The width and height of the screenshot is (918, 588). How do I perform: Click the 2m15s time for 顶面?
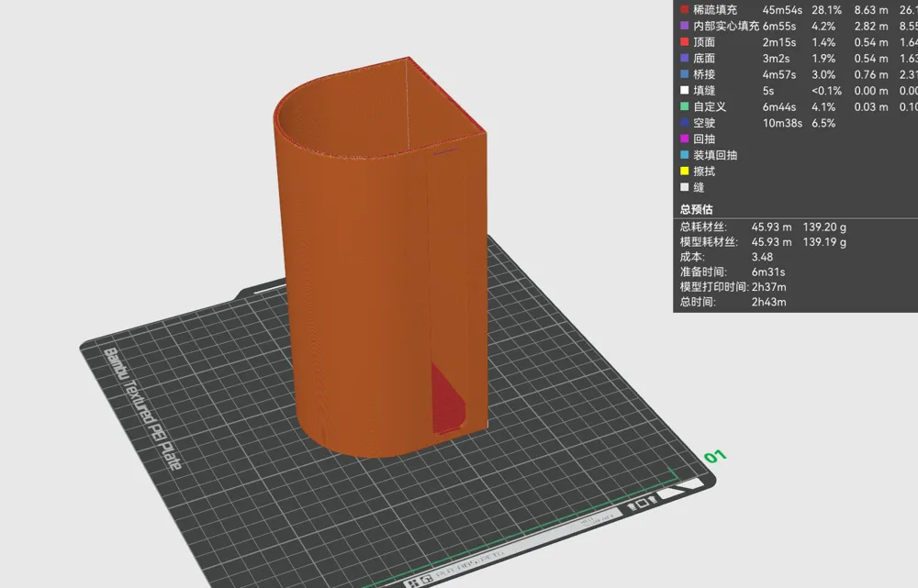(x=779, y=42)
